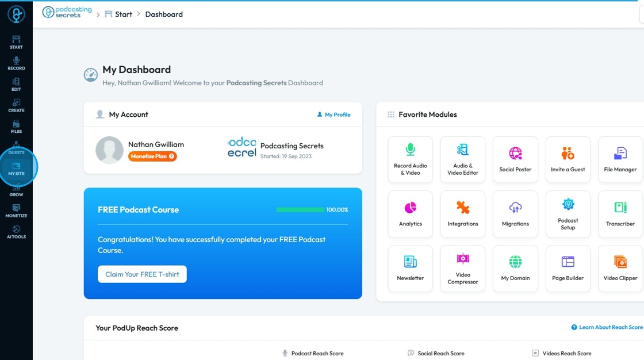Open the Social Poster module

[515, 159]
